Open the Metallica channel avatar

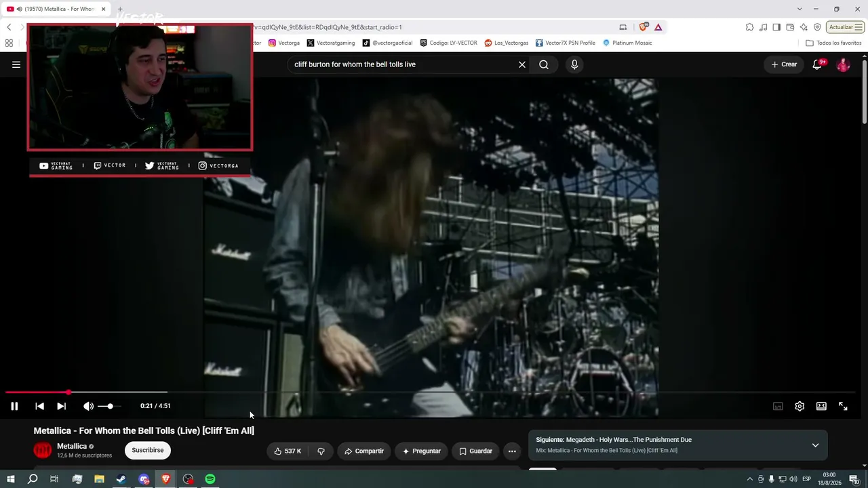coord(43,450)
